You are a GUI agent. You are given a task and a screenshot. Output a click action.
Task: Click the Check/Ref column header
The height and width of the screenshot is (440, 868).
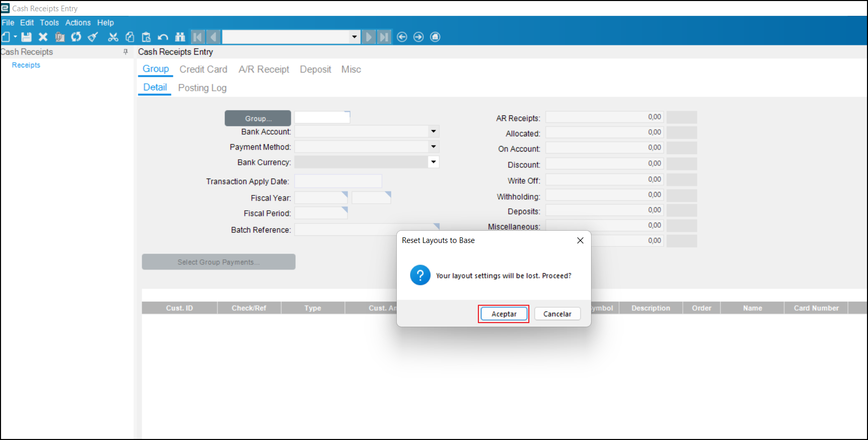coord(249,308)
